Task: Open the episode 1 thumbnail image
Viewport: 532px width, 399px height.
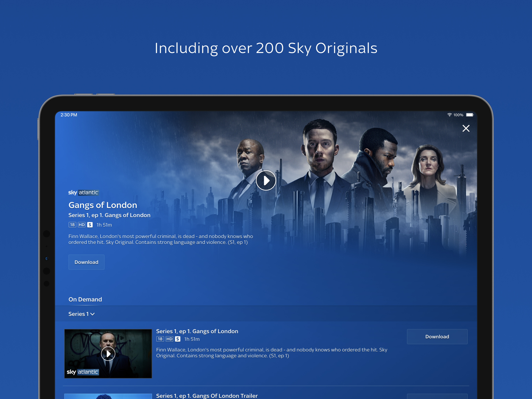Action: click(135, 344)
